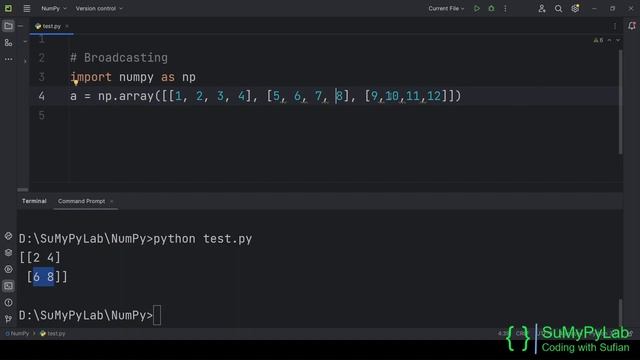
Task: Show more tool windows ellipsis
Action: pyautogui.click(x=8, y=59)
